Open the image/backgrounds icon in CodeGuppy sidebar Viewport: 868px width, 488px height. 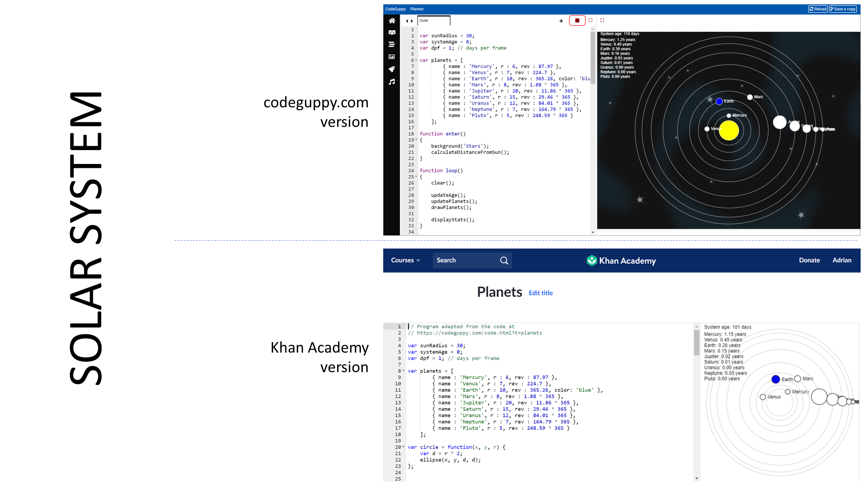click(x=391, y=57)
